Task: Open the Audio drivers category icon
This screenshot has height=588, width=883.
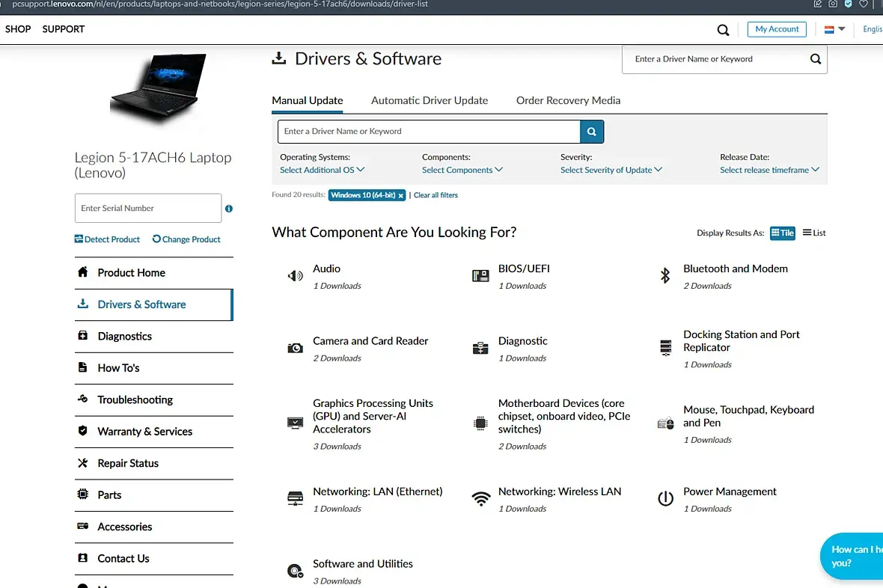Action: click(295, 276)
